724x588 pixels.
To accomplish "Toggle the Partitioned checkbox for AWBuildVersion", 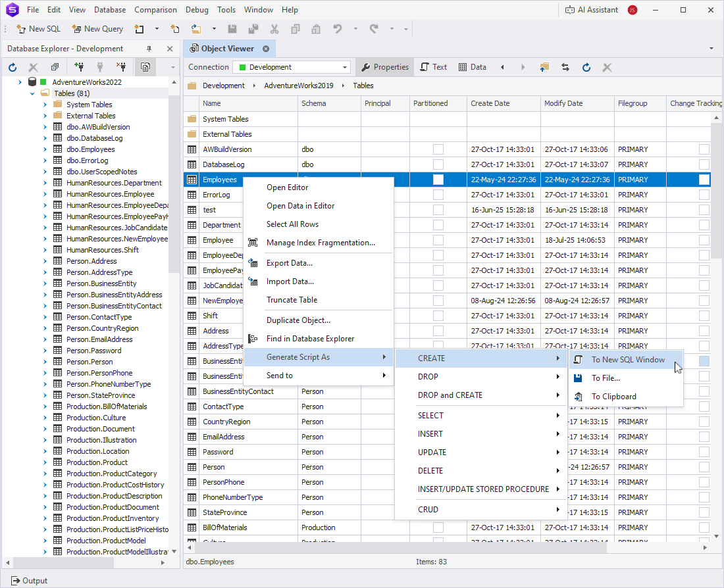I will 438,149.
